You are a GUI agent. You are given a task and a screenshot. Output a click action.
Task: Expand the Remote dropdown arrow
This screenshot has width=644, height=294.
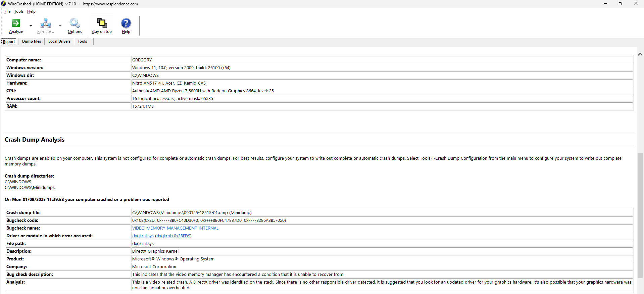[x=60, y=26]
